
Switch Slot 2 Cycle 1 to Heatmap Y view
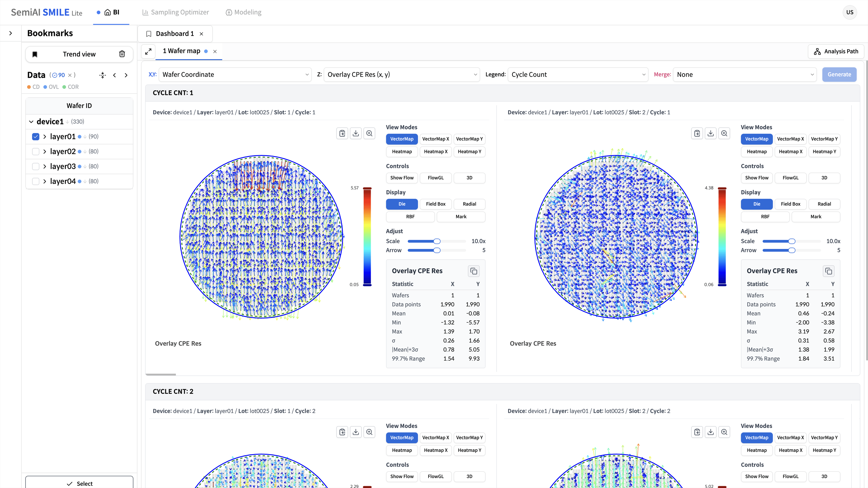[824, 152]
